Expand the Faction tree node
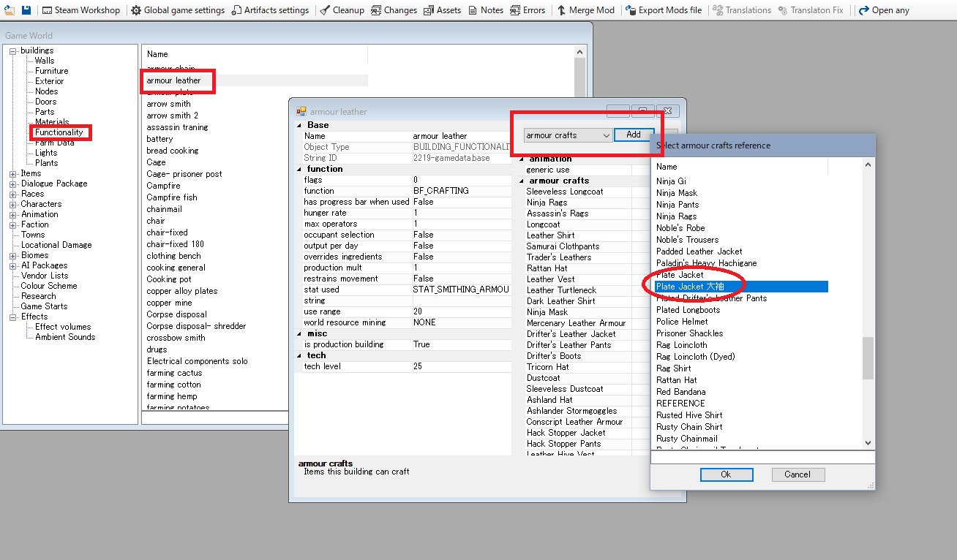Image resolution: width=957 pixels, height=560 pixels. point(13,224)
